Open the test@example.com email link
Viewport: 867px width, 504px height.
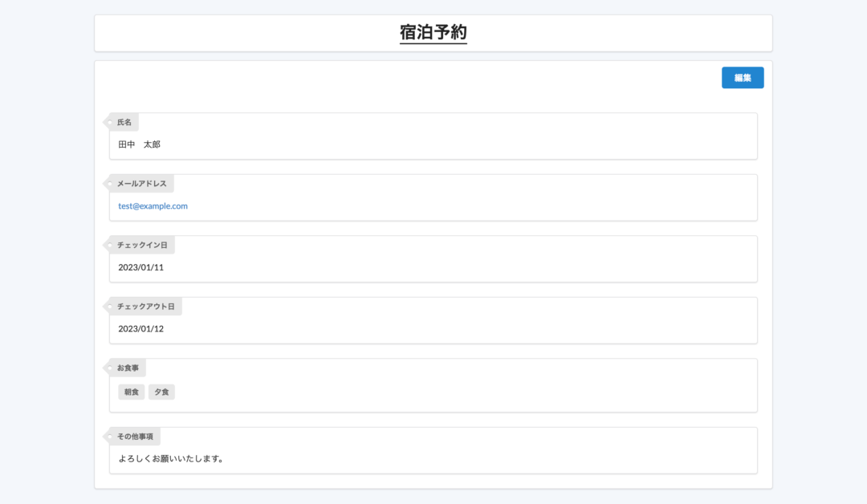click(153, 206)
